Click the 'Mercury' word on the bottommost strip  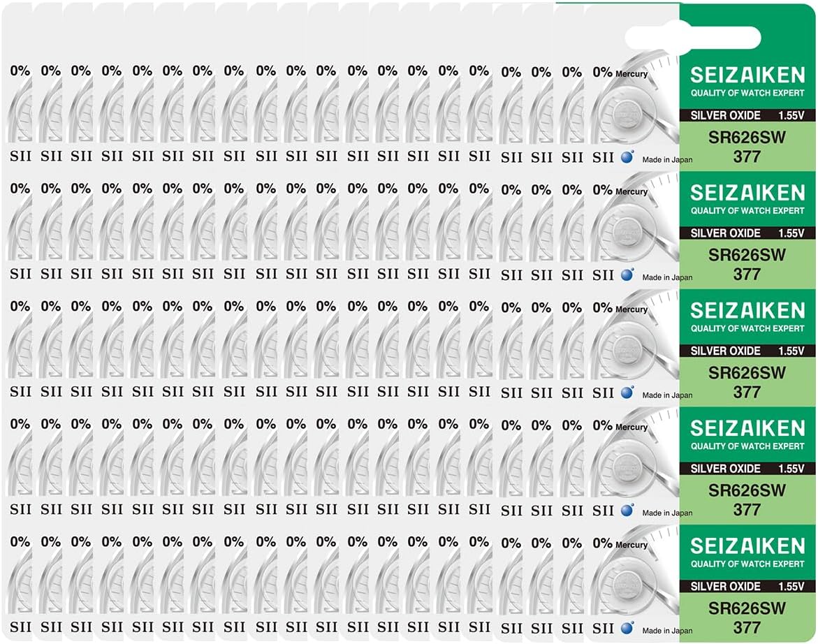631,545
